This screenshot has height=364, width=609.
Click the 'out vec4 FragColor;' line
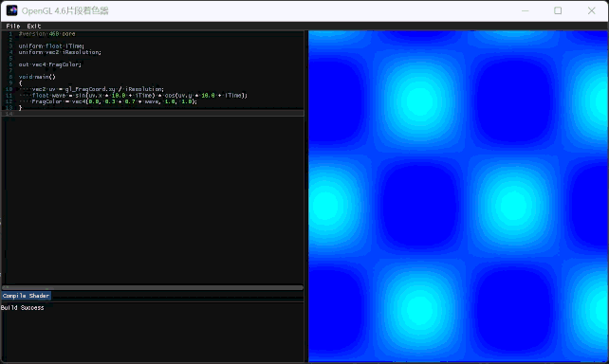[50, 64]
